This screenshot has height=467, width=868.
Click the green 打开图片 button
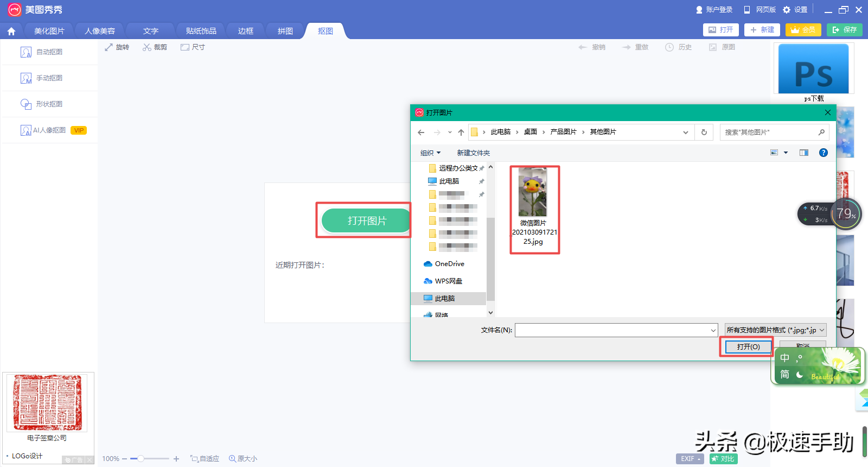[367, 220]
